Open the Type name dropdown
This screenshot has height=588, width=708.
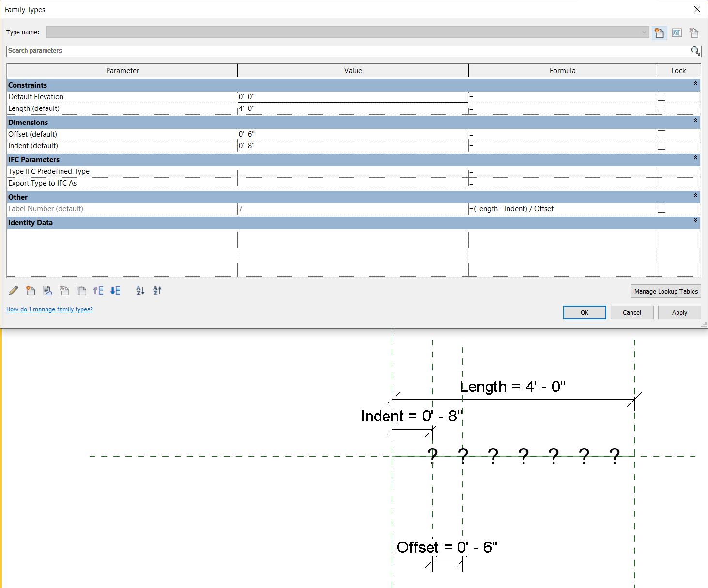click(644, 32)
